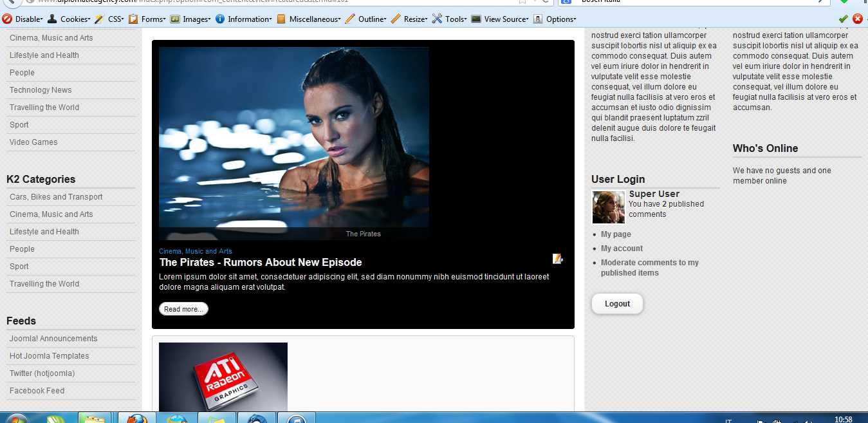Click the Who's Online heading
This screenshot has height=423, width=868.
pyautogui.click(x=765, y=149)
